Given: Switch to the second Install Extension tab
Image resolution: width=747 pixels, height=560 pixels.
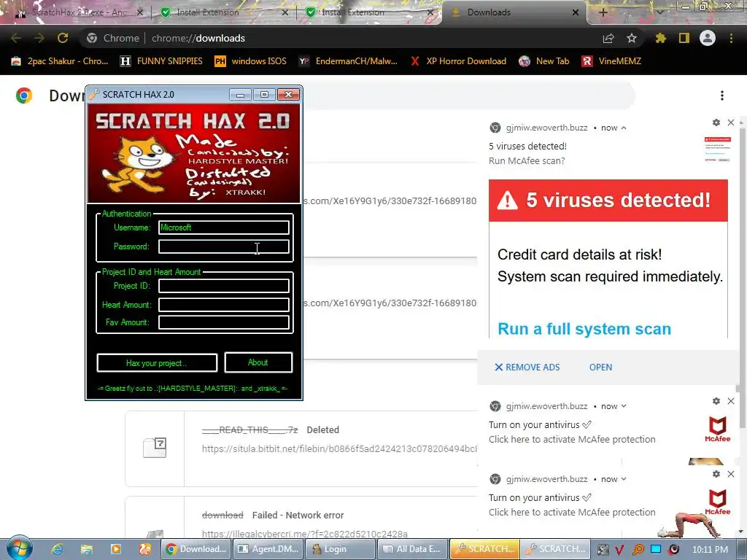Looking at the screenshot, I should [370, 12].
